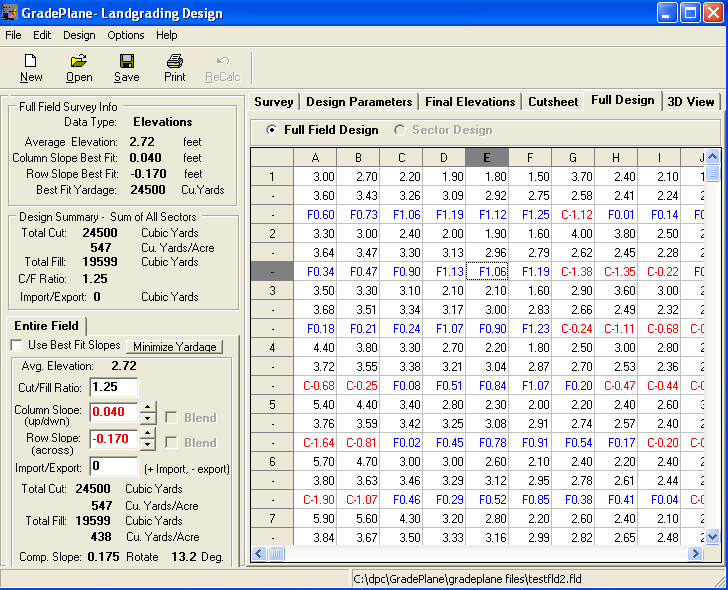Open the Design menu
This screenshot has width=728, height=590.
[x=79, y=35]
